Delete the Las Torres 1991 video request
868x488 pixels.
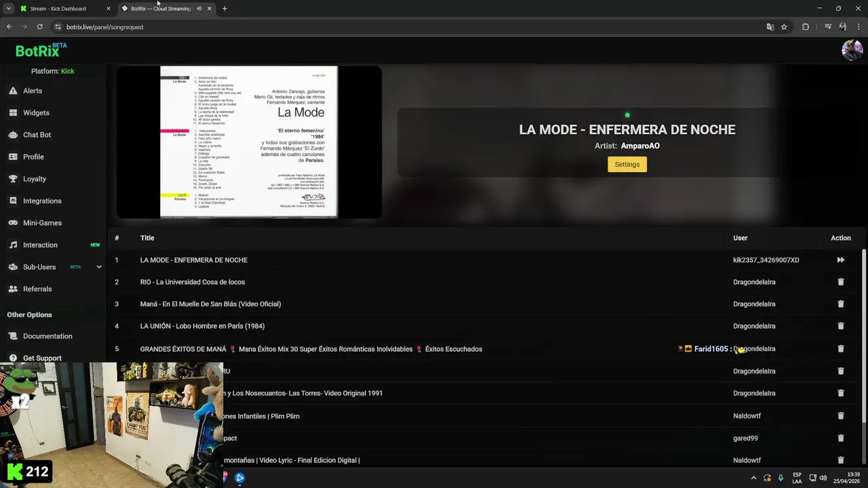pyautogui.click(x=841, y=393)
